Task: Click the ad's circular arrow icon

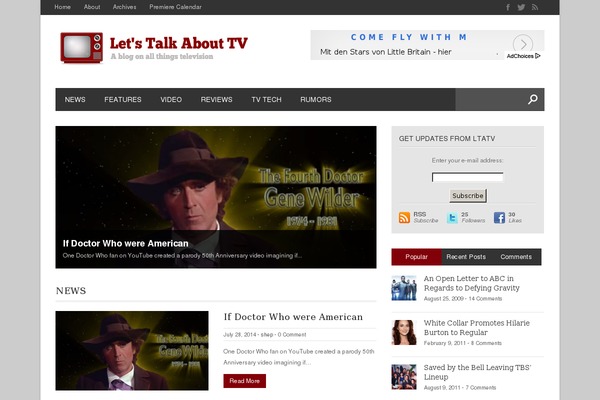Action: pyautogui.click(x=523, y=44)
